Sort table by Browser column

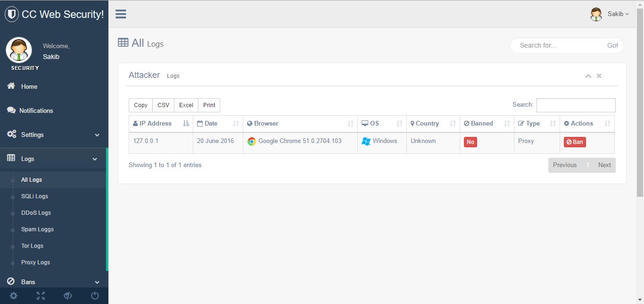(300, 124)
